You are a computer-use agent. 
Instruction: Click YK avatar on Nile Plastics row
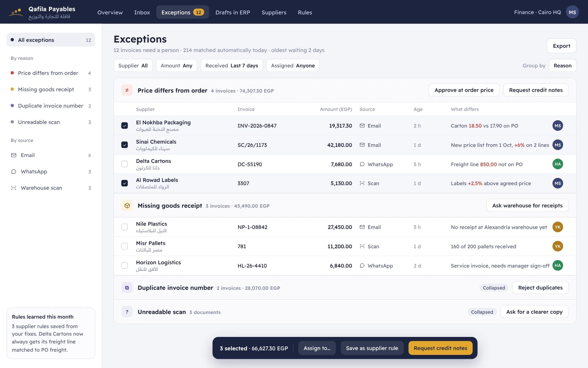558,227
